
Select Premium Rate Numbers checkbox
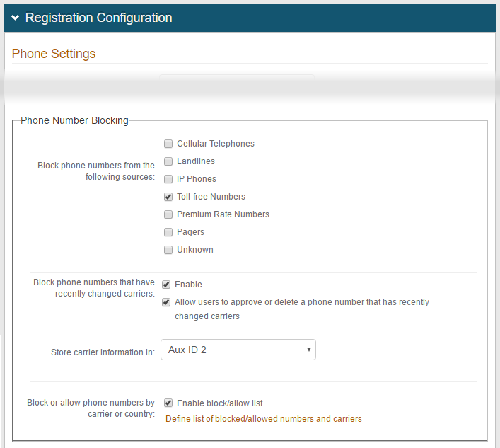click(168, 214)
